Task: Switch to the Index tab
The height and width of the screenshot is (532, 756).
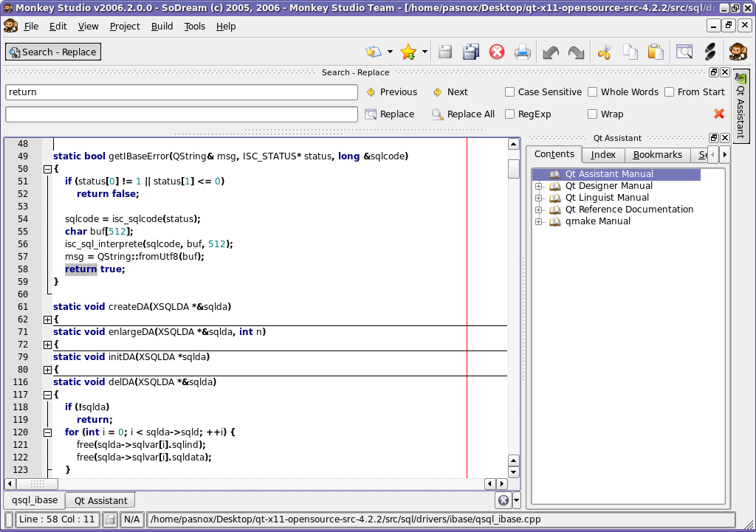Action: (x=603, y=155)
